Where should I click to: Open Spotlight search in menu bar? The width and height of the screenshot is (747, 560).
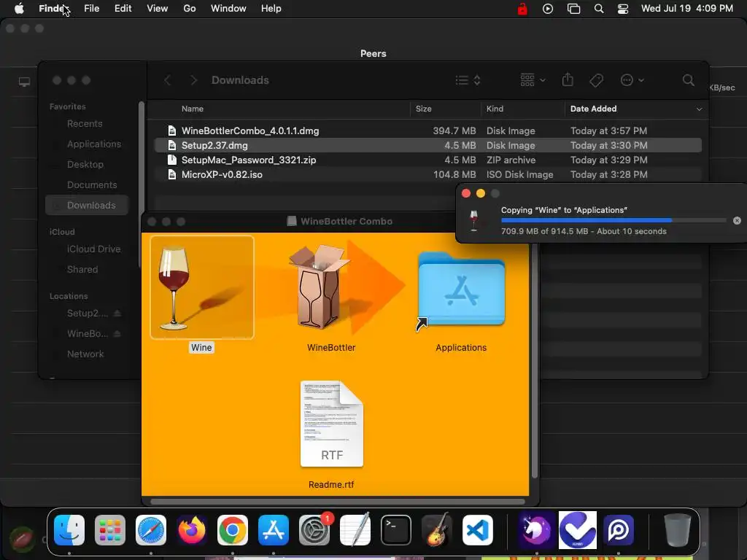tap(599, 9)
